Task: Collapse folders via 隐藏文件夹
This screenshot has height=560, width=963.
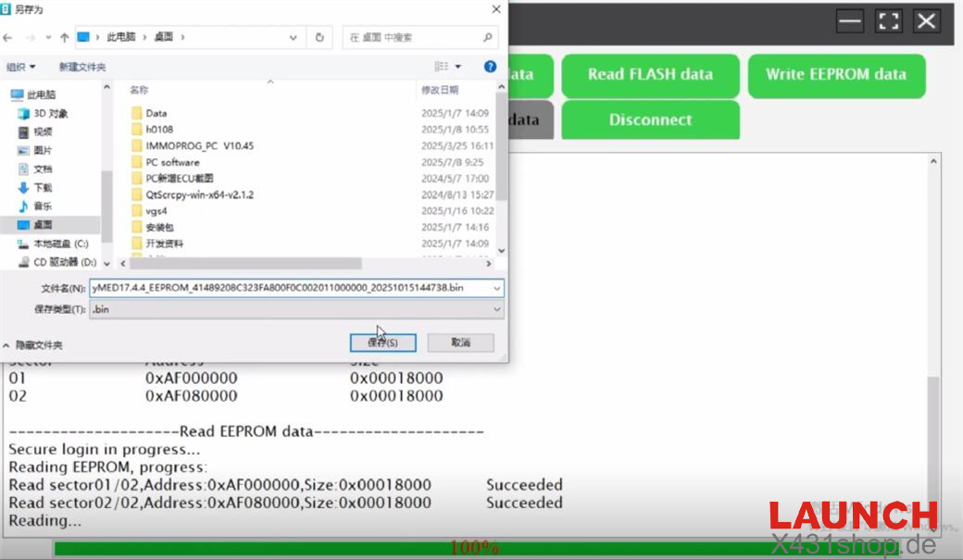Action: tap(32, 344)
